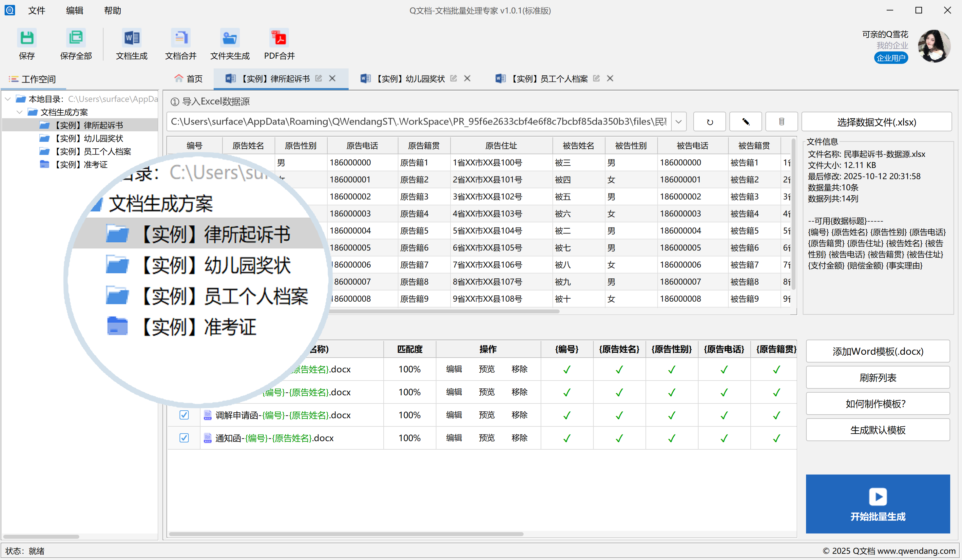
Task: Open the 编辑 menu
Action: click(x=74, y=11)
